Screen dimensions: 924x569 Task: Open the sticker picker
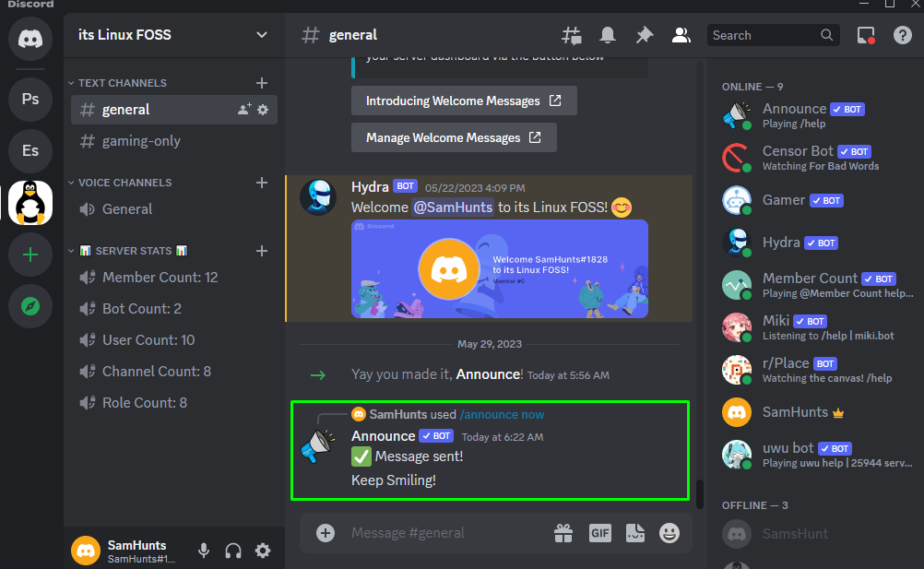click(634, 533)
